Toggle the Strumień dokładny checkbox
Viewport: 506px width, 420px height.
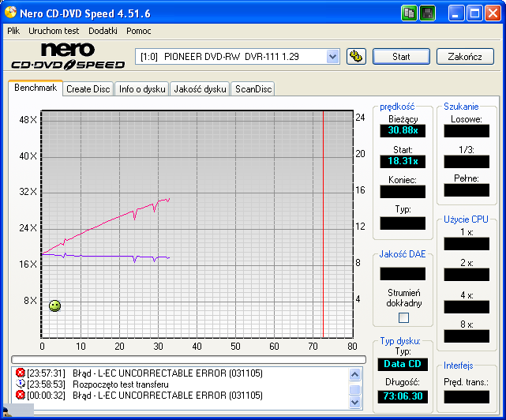tap(403, 317)
